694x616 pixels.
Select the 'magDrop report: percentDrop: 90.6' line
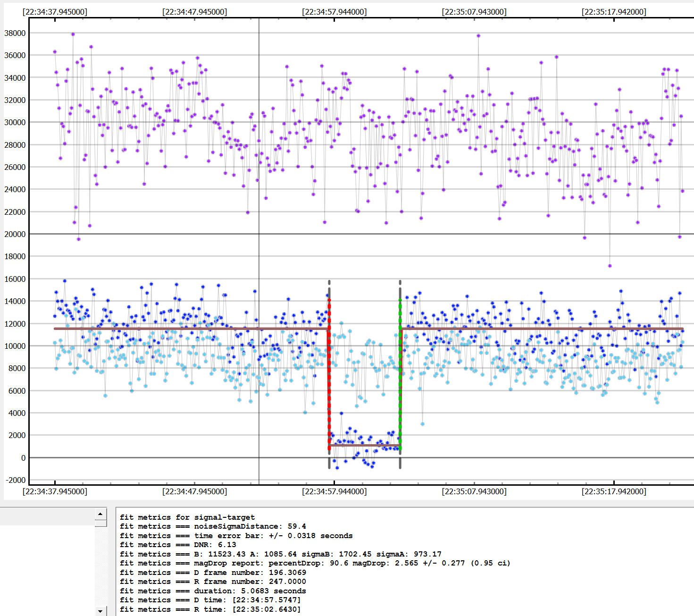click(315, 563)
